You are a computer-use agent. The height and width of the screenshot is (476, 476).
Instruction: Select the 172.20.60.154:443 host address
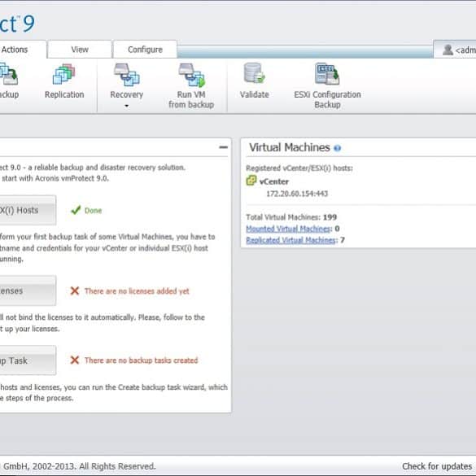[297, 194]
